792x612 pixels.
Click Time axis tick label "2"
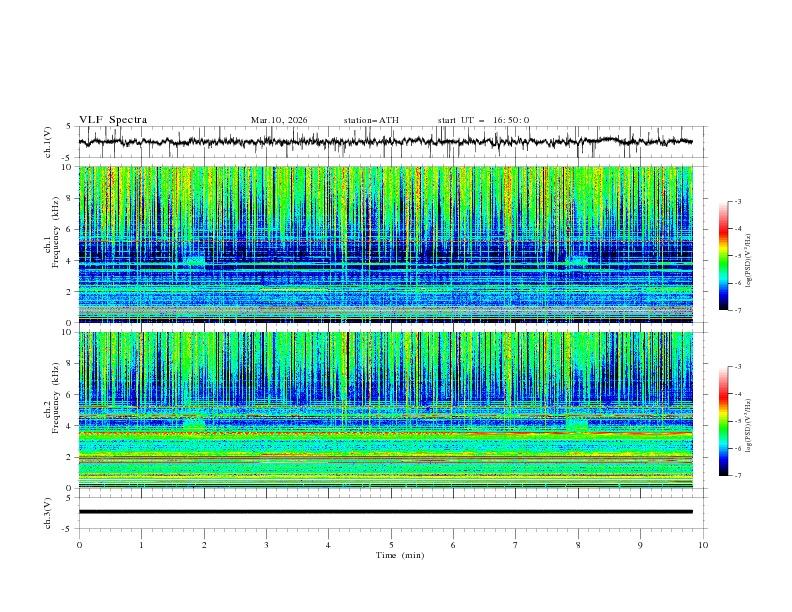[204, 545]
